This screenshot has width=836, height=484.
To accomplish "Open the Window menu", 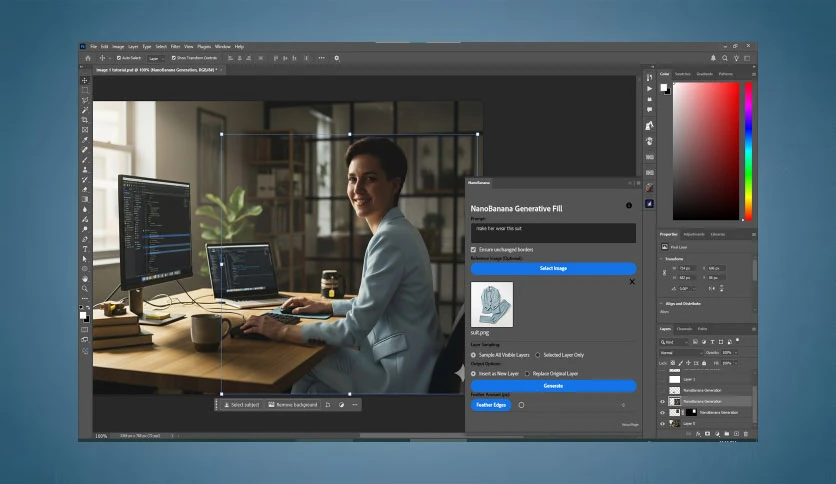I will [222, 46].
